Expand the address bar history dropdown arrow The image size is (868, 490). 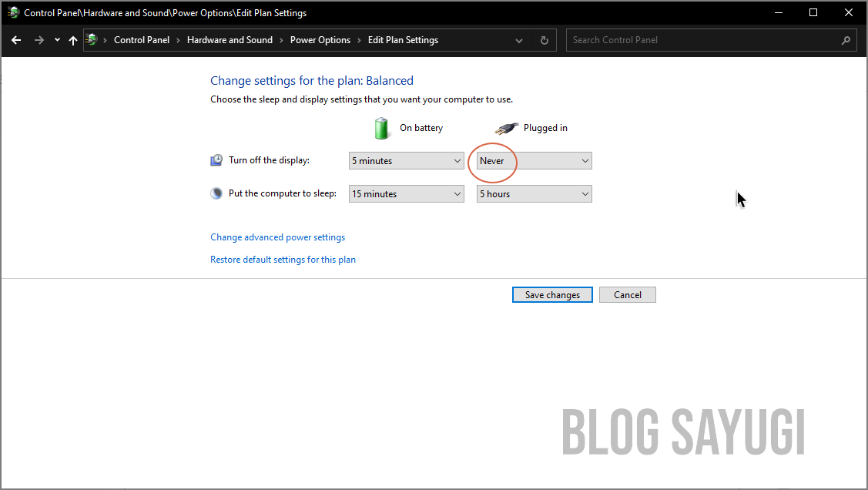coord(518,39)
